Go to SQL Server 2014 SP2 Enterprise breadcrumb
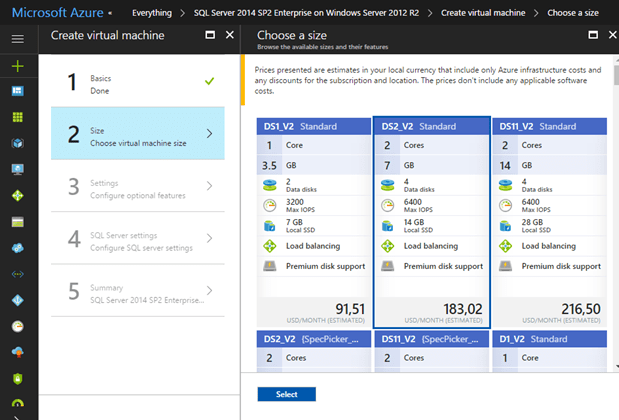Screen dimensions: 619x420 [x=306, y=13]
